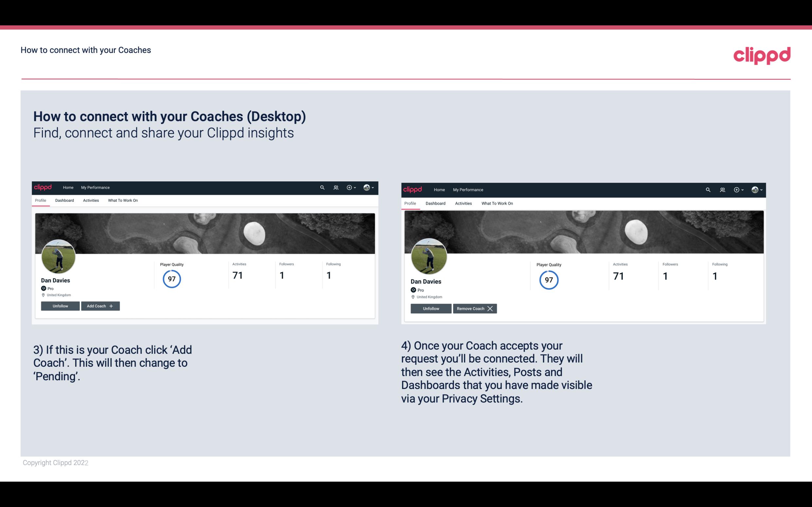812x507 pixels.
Task: Click 'Unfollow' toggle on left profile
Action: [x=60, y=306]
